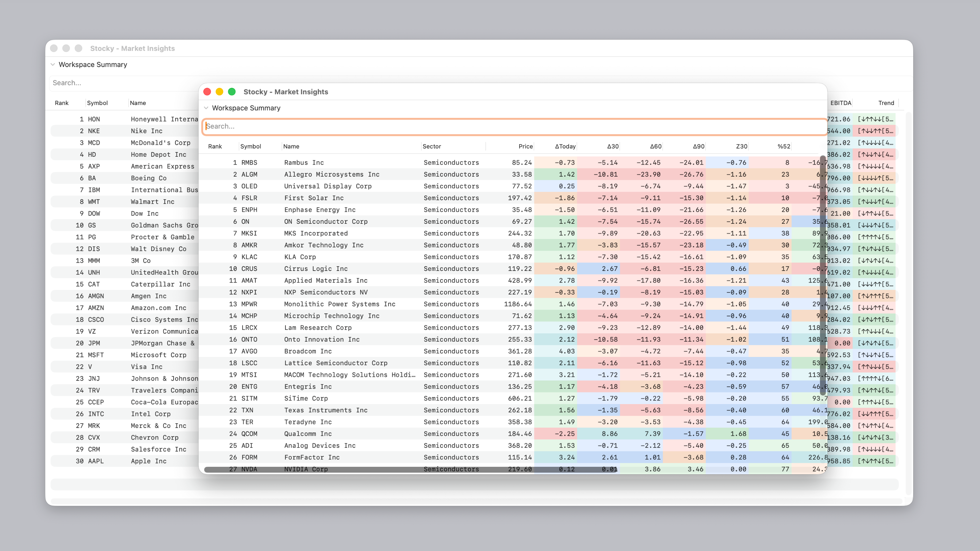The image size is (980, 551).
Task: Click the Z30 column header
Action: tap(741, 146)
